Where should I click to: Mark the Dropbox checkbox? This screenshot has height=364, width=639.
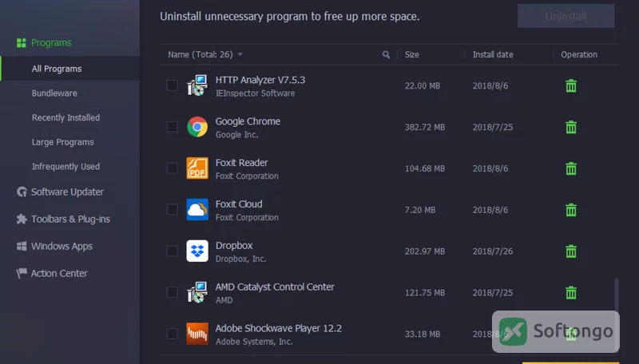coord(172,251)
